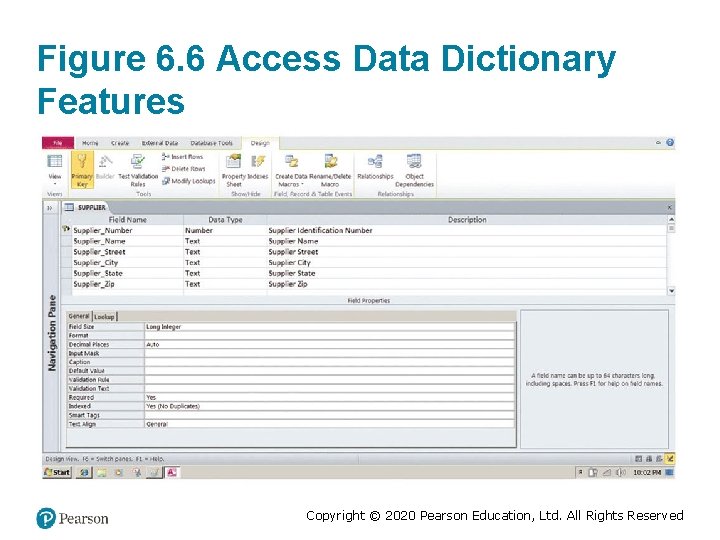This screenshot has height=540, width=720.
Task: Select the Supplier_Zip field name
Action: [128, 284]
